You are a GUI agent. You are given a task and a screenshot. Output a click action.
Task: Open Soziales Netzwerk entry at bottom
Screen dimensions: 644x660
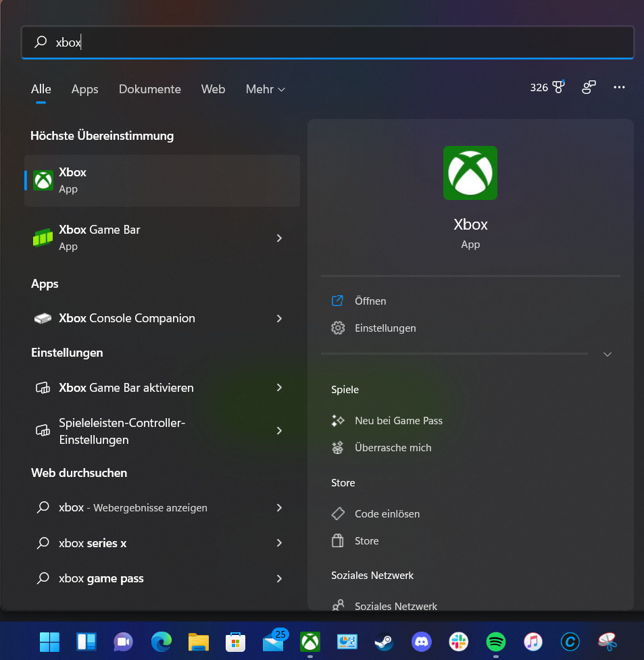385,605
